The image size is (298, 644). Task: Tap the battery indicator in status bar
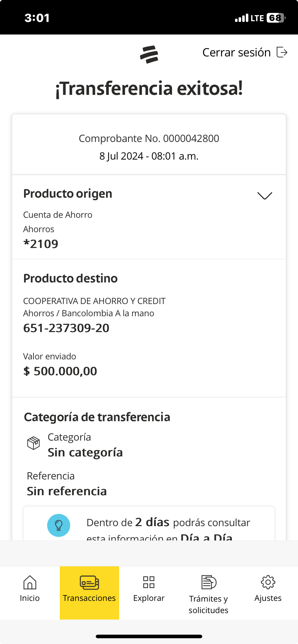tap(275, 18)
